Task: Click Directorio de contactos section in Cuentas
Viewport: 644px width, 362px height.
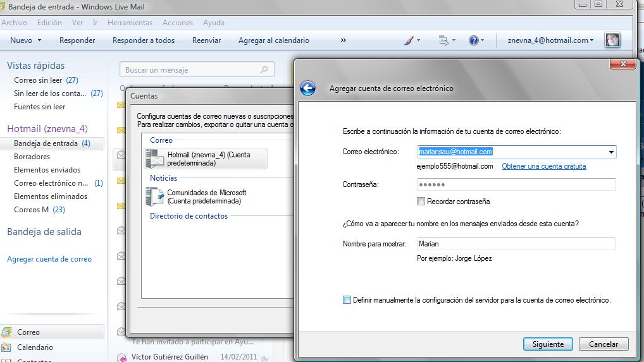Action: tap(189, 216)
